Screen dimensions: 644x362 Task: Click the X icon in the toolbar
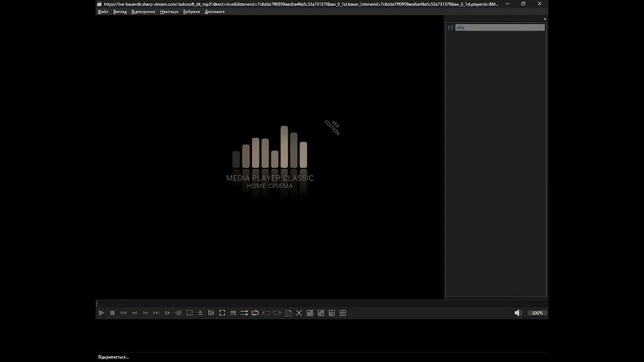[x=299, y=313]
